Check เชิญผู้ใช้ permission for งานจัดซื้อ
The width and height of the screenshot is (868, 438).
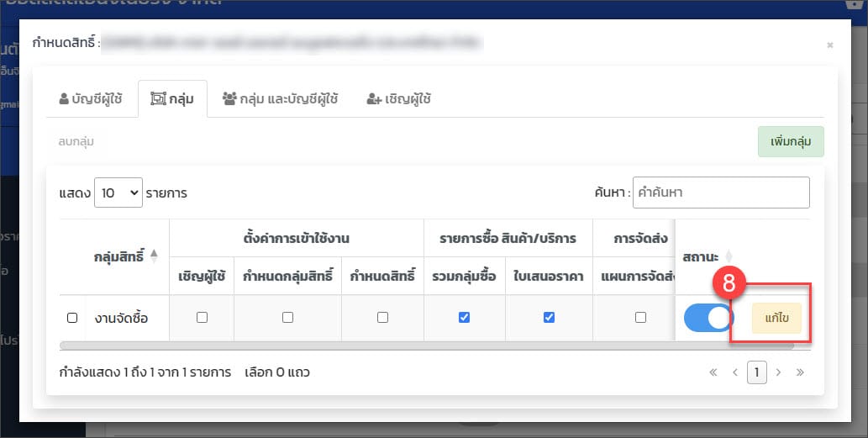click(x=202, y=318)
